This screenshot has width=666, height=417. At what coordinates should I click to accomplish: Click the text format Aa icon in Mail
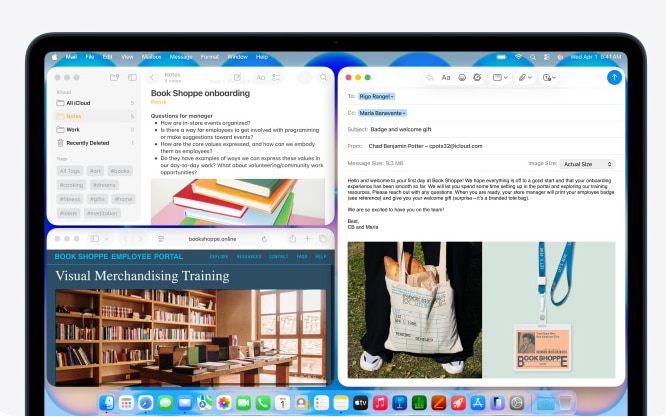click(446, 77)
